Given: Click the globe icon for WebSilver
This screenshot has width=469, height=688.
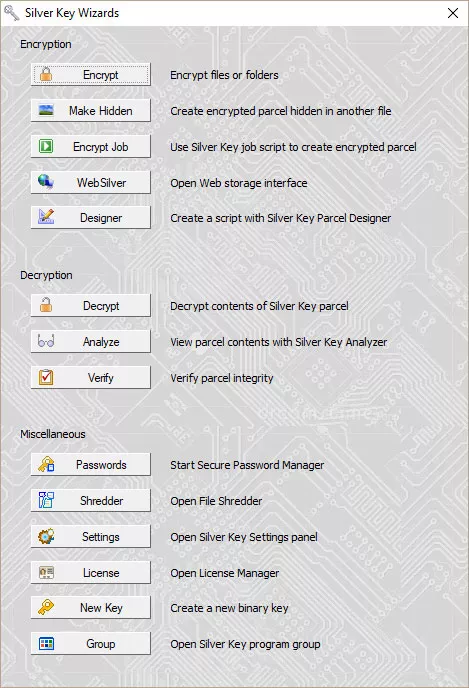Looking at the screenshot, I should click(46, 181).
